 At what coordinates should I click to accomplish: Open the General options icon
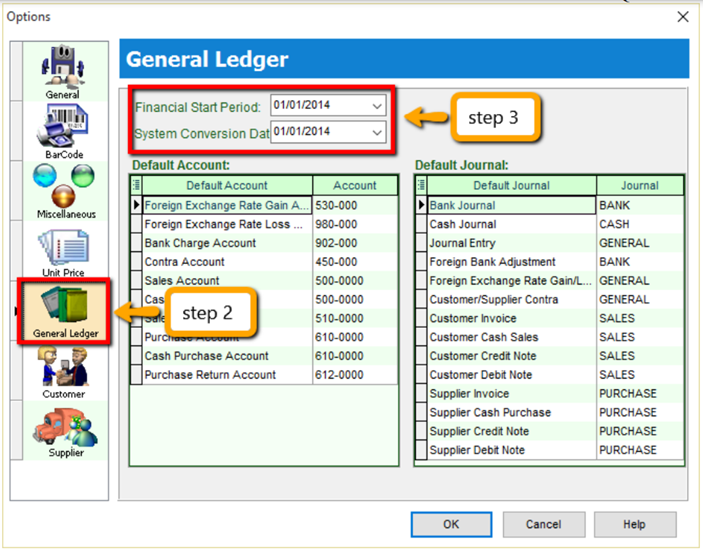point(63,72)
